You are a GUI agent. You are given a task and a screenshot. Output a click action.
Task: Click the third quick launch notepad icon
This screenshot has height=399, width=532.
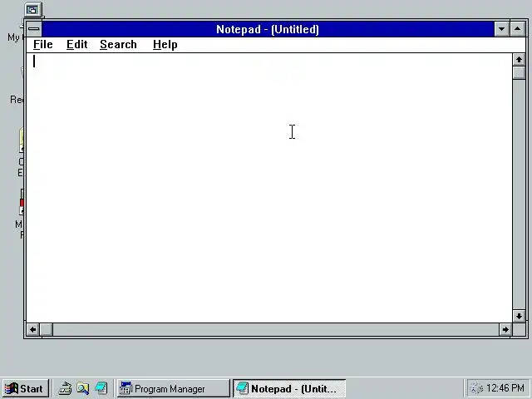[x=101, y=388]
